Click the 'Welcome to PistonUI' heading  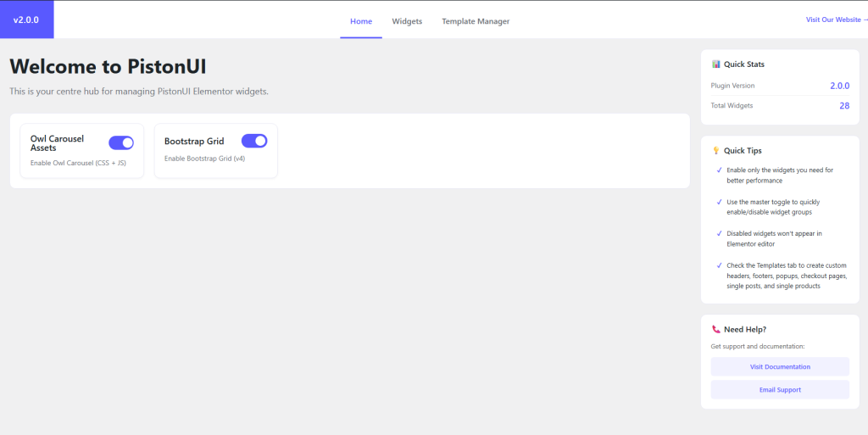(108, 67)
